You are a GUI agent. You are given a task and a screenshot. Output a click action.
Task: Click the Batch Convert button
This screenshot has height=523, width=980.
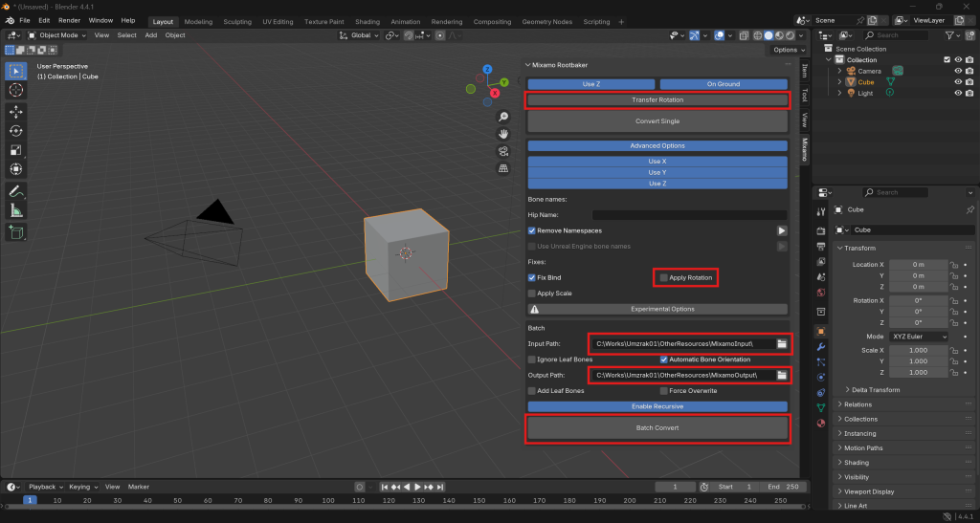click(x=657, y=428)
